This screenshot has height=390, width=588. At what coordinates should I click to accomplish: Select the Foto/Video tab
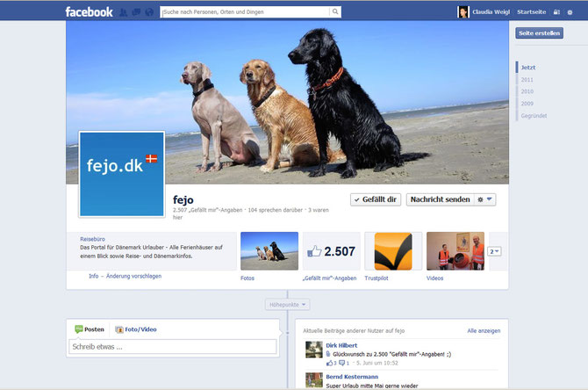pyautogui.click(x=136, y=329)
